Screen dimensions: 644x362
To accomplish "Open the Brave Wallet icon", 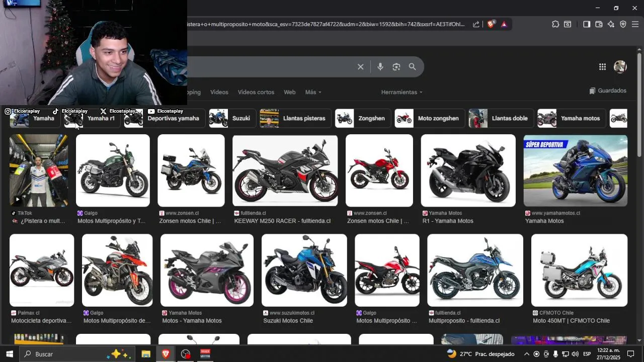I will tap(599, 24).
